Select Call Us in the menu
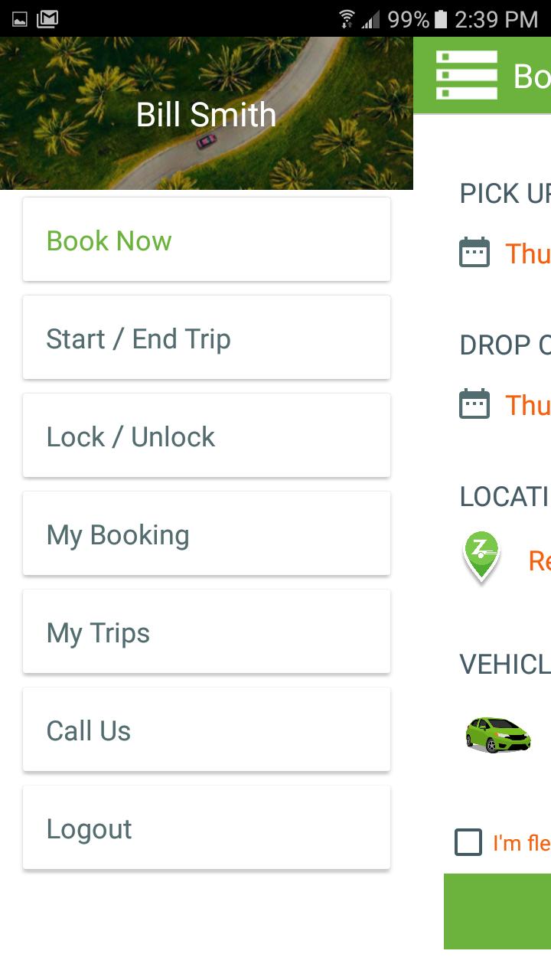 [207, 730]
